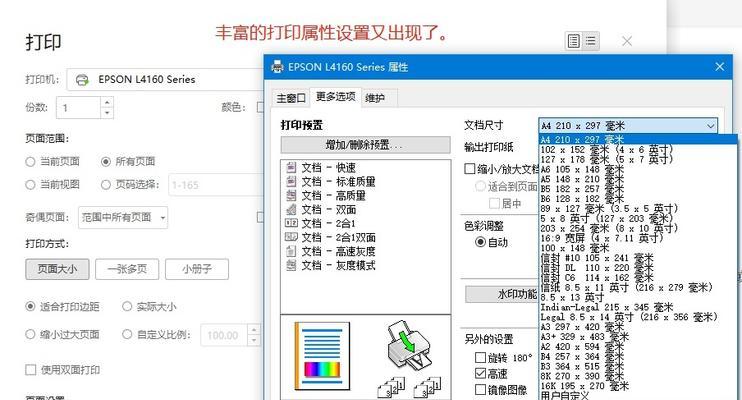Collapse the 文档尺寸 dropdown arrow
The image size is (742, 400).
710,126
